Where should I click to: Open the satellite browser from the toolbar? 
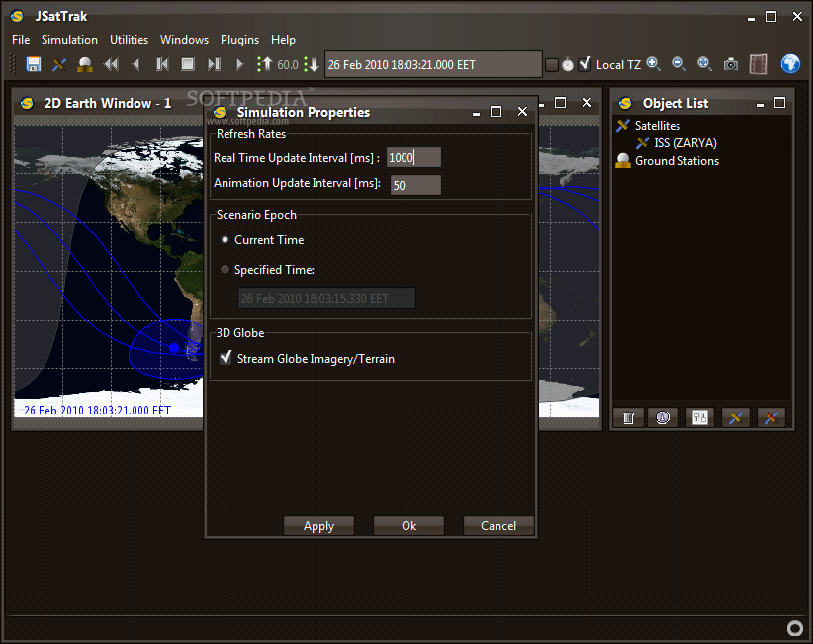click(x=59, y=65)
